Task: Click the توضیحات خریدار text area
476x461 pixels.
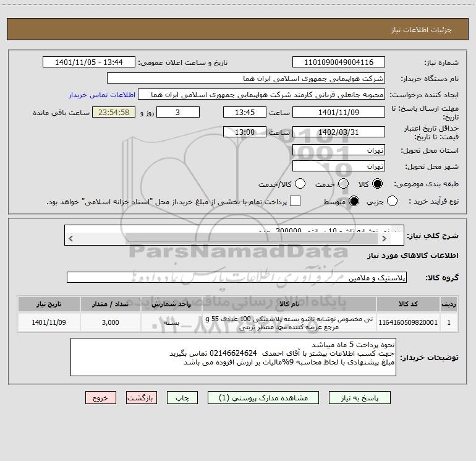Action: tap(233, 357)
